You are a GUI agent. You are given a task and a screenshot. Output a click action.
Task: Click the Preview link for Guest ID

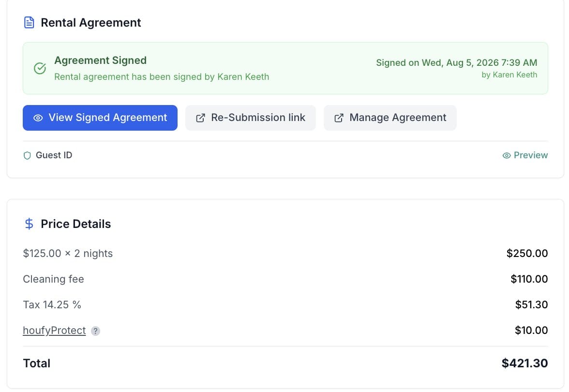click(525, 155)
